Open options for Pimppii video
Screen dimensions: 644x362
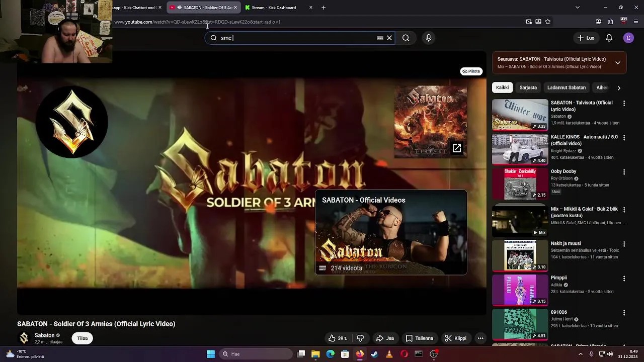[x=624, y=278]
